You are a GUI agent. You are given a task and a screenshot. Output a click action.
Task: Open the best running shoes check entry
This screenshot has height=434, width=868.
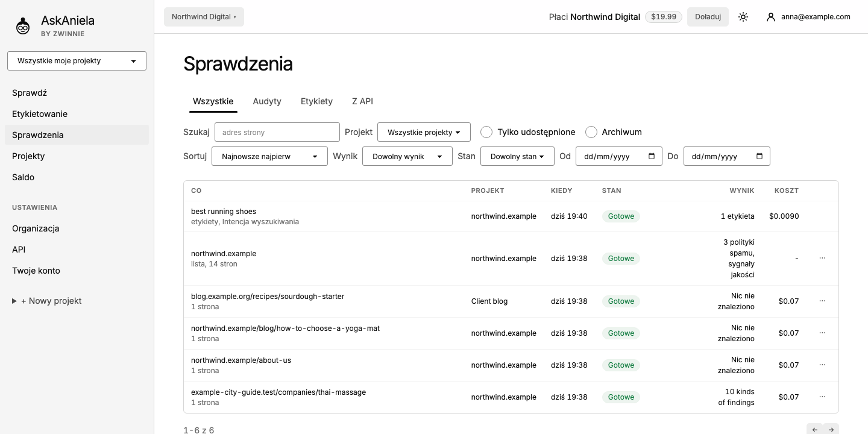coord(224,212)
